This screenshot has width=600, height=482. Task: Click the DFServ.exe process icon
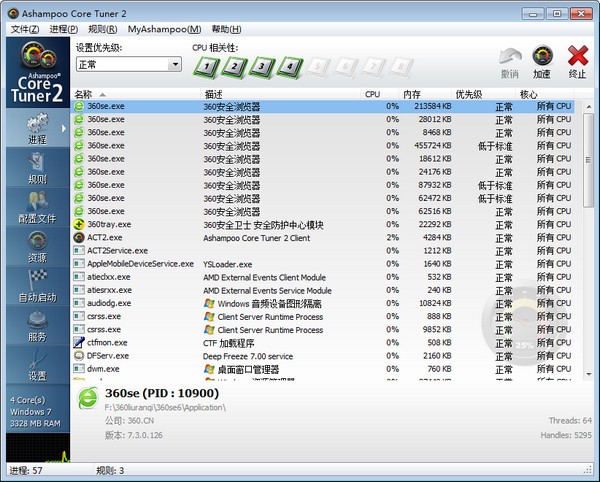point(79,356)
